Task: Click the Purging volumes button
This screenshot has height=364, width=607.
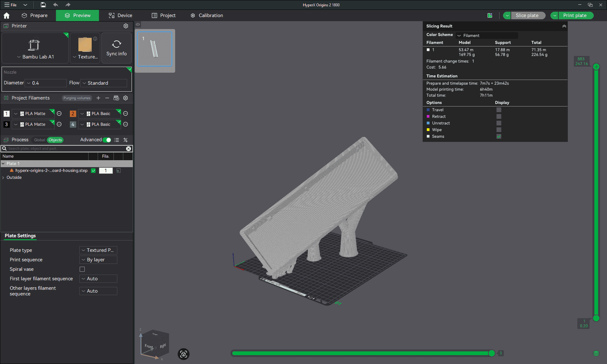Action: point(77,98)
